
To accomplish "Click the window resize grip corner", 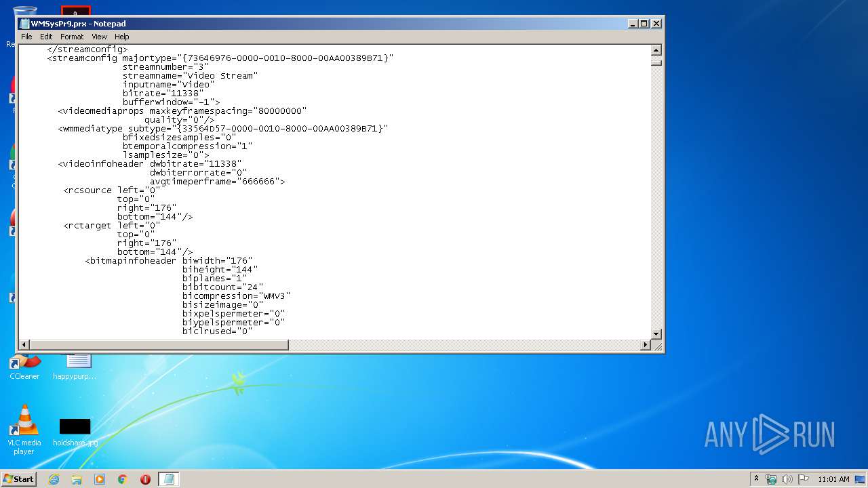I will click(x=657, y=346).
